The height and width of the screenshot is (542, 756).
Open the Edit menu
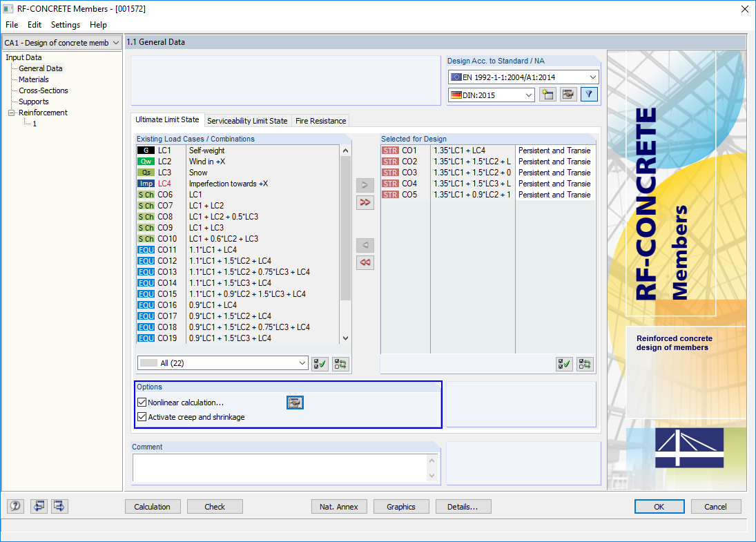point(35,25)
